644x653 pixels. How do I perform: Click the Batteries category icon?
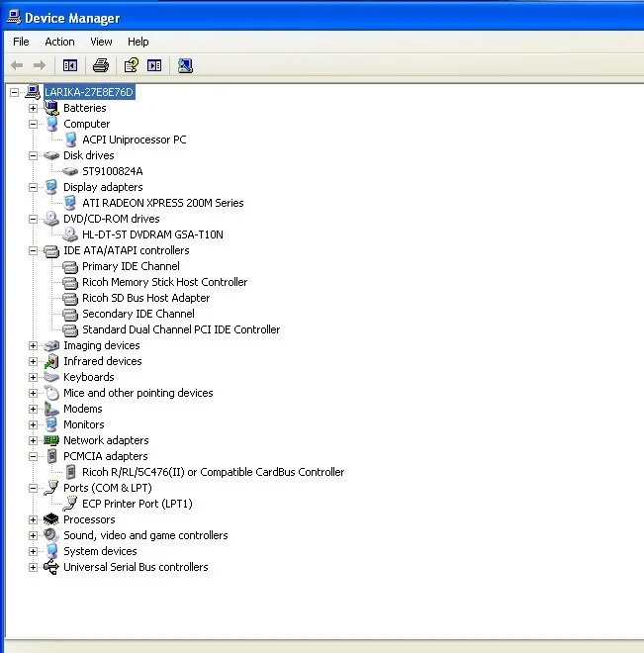coord(51,108)
